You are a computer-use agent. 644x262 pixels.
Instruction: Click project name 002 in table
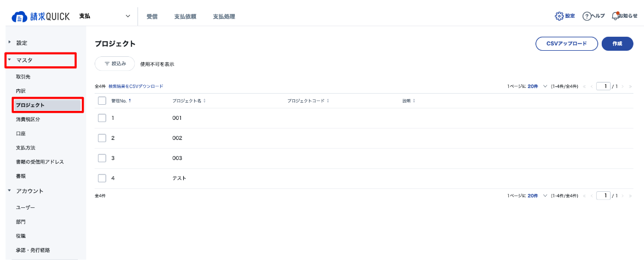point(177,138)
